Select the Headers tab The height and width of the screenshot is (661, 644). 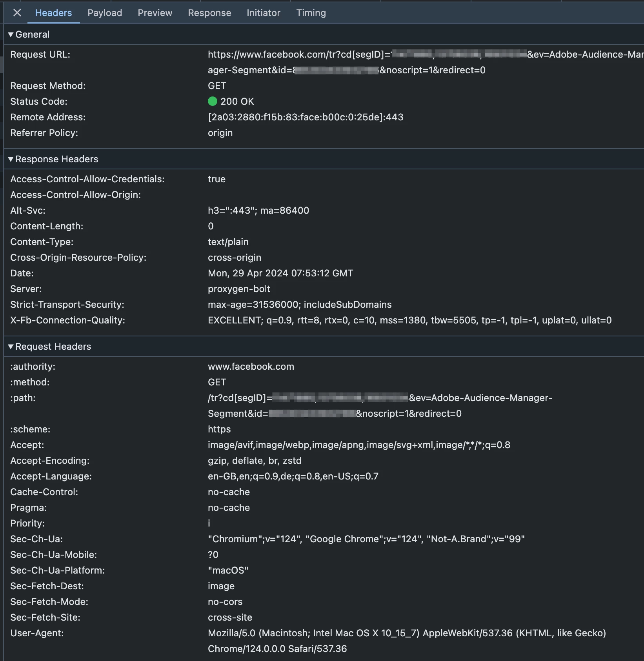pyautogui.click(x=53, y=13)
